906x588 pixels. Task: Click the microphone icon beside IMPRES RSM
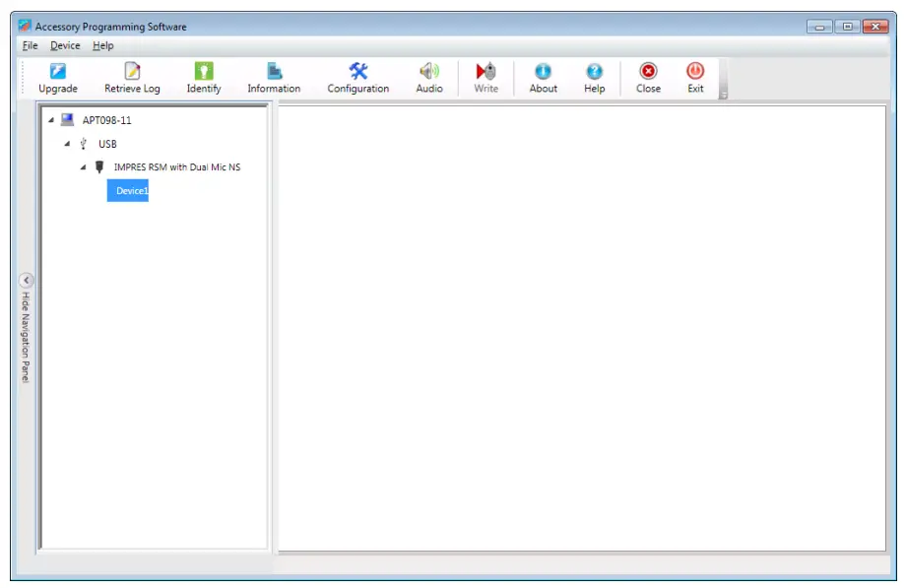[99, 167]
